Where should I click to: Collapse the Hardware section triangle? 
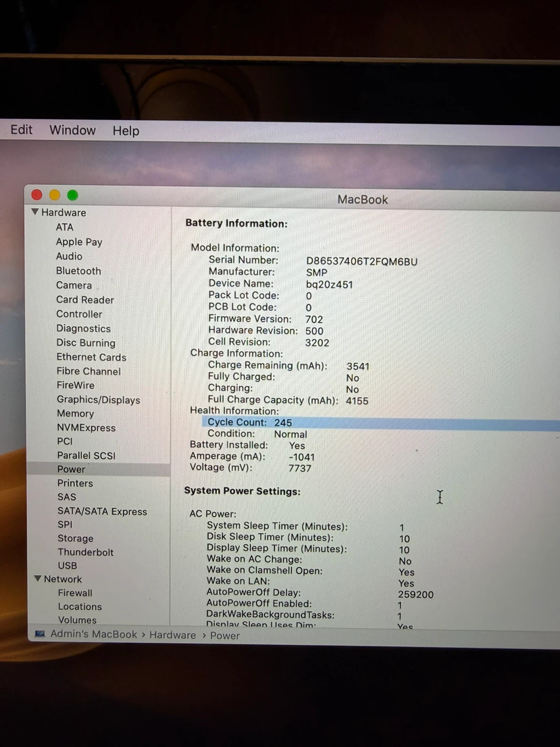pyautogui.click(x=35, y=212)
